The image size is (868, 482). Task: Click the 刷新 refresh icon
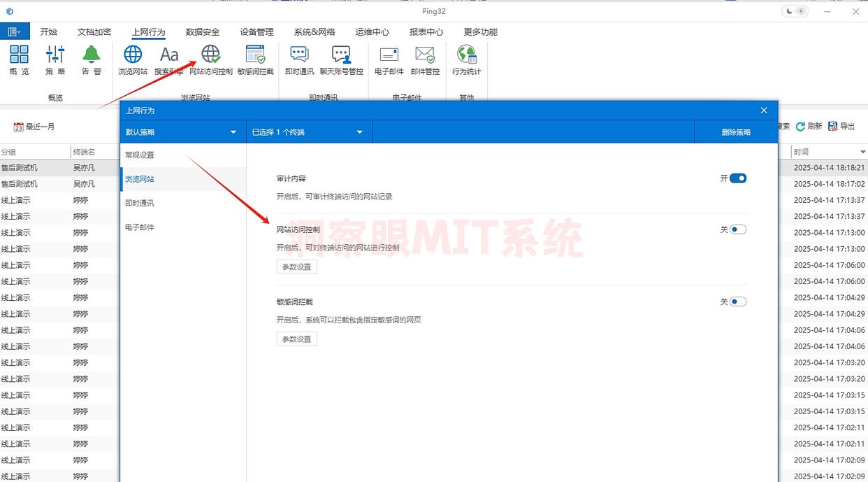point(801,127)
